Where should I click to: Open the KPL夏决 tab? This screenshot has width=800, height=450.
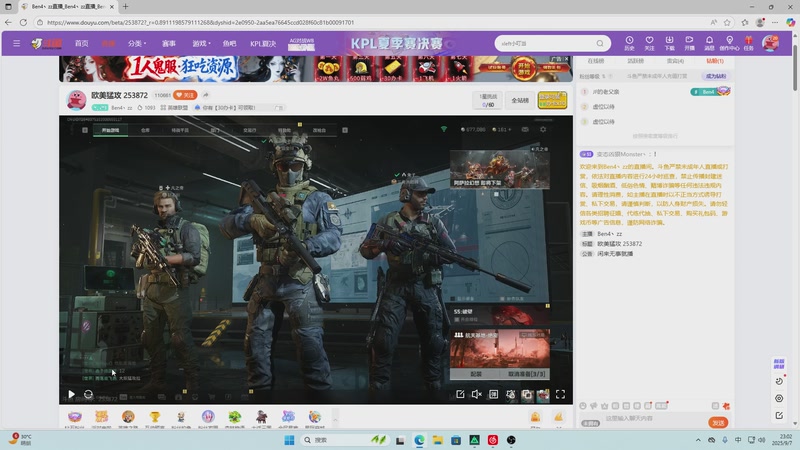[x=263, y=44]
